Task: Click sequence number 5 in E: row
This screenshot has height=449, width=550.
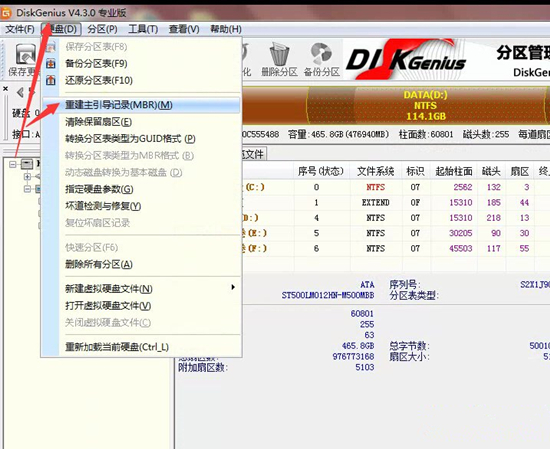Action: (x=316, y=233)
